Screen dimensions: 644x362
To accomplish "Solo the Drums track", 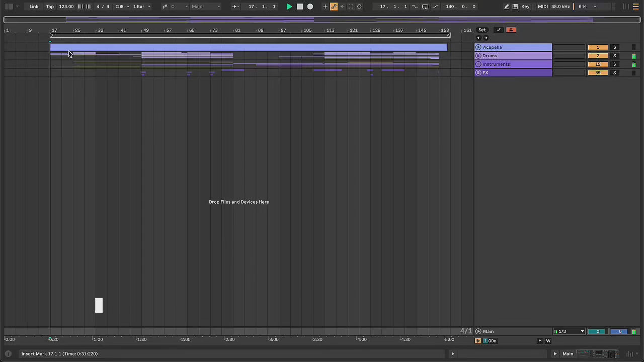I will tap(614, 56).
